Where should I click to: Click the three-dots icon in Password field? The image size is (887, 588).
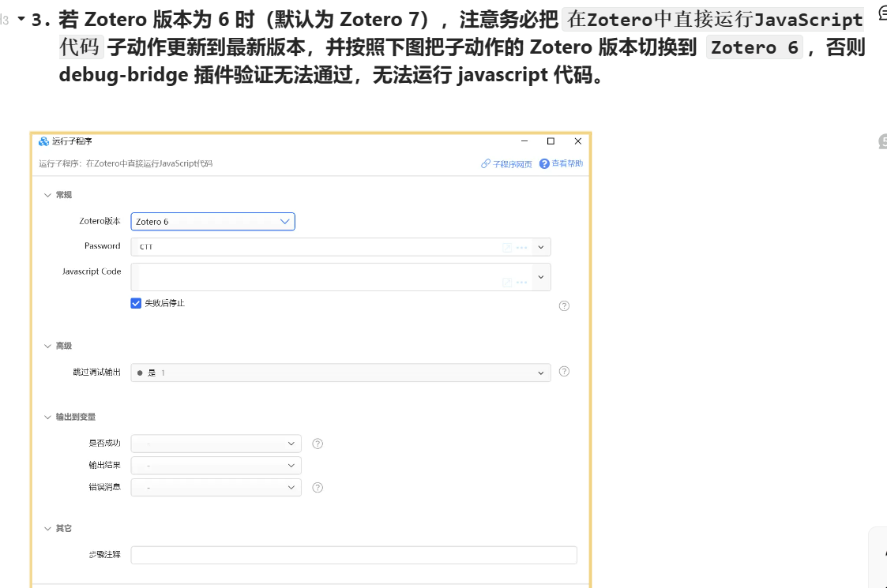point(521,248)
